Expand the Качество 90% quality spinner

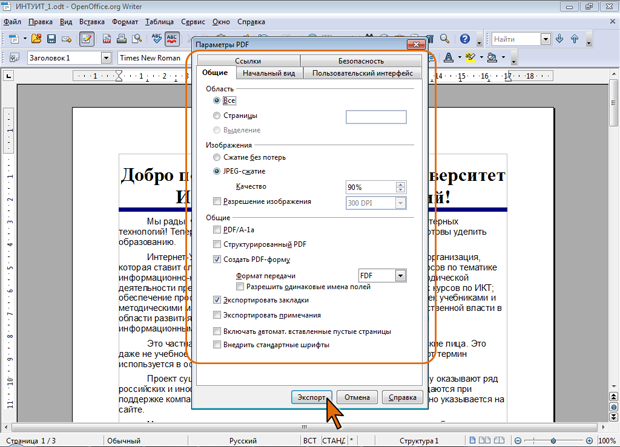coord(400,187)
